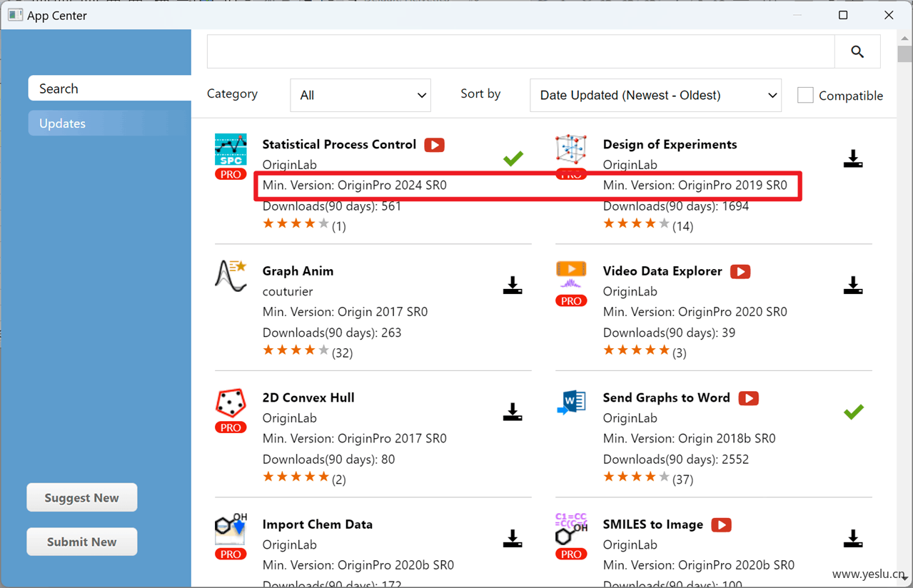This screenshot has width=913, height=588.
Task: Download the 2D Convex Hull app
Action: click(513, 412)
